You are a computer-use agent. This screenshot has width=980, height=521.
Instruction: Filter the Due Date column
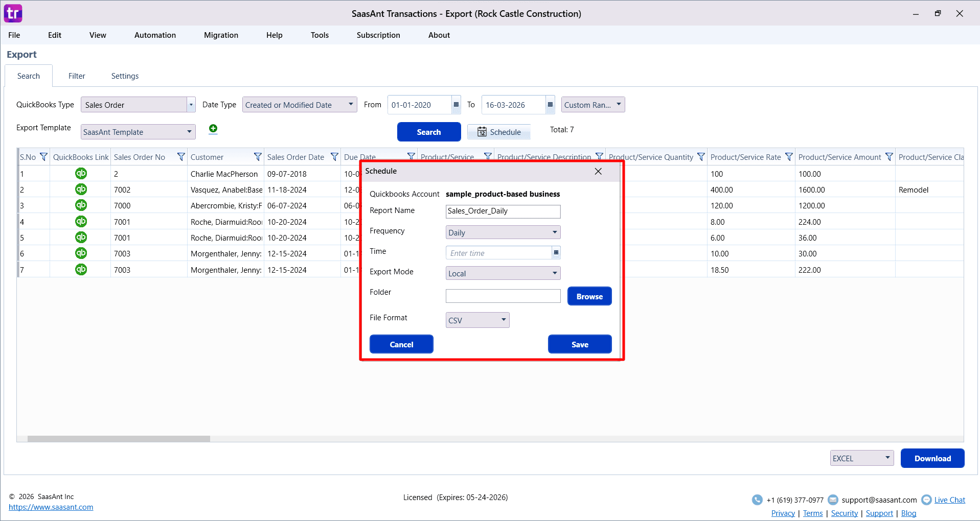(x=411, y=156)
